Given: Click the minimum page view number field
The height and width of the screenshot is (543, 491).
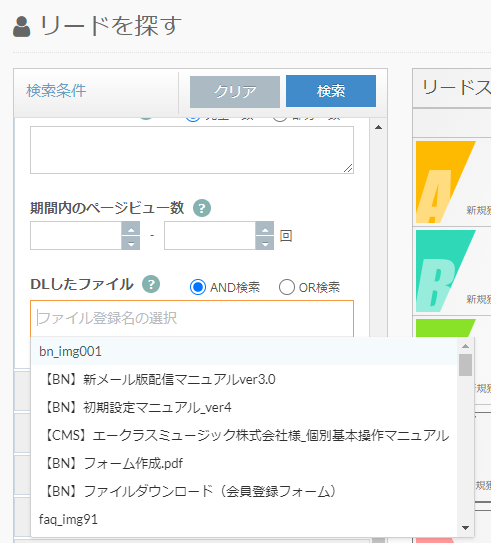Looking at the screenshot, I should pos(76,235).
